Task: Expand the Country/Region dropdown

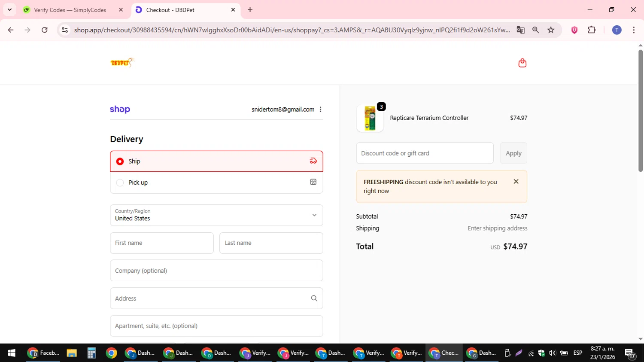Action: pyautogui.click(x=216, y=215)
